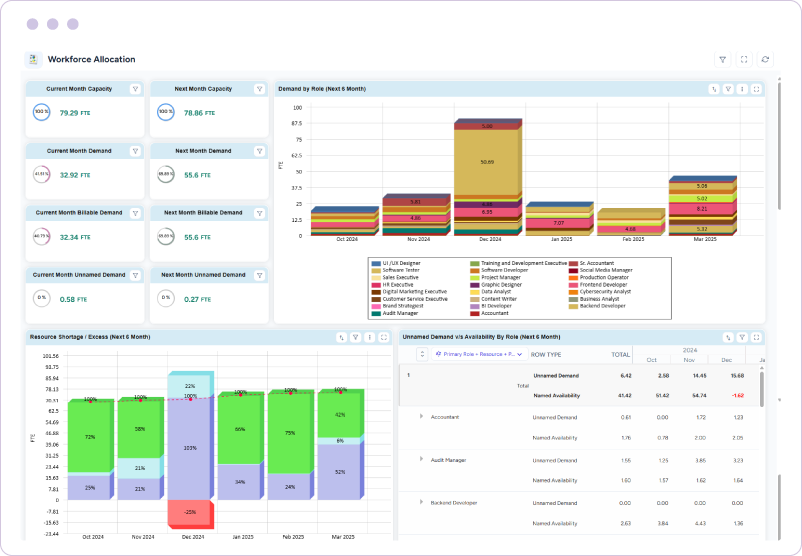Image resolution: width=802 pixels, height=556 pixels.
Task: Filter the Next Month Unnamed Demand card
Action: (x=259, y=275)
